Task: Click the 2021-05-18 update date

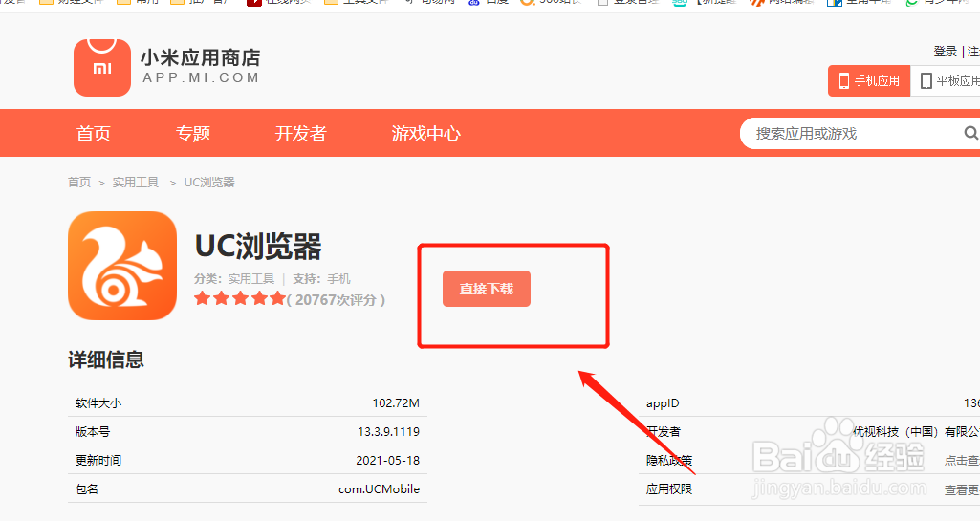Action: point(388,461)
